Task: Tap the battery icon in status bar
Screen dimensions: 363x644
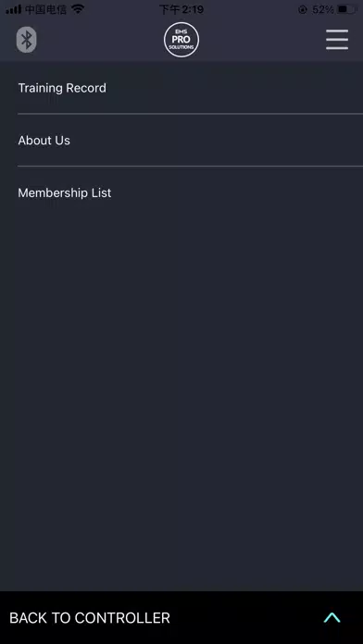Action: point(347,9)
